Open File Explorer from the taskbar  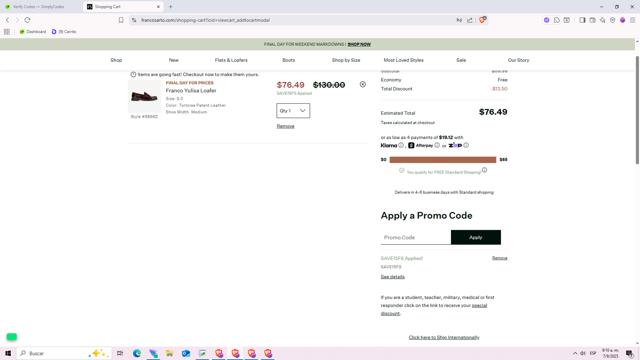coord(169,353)
